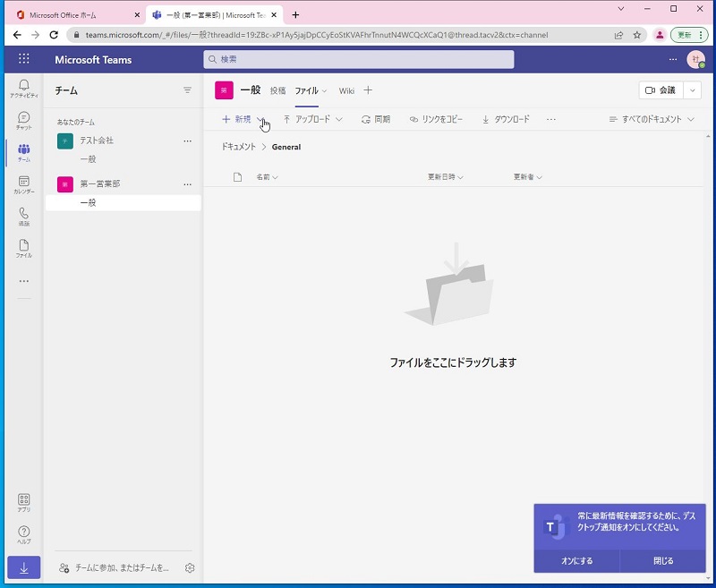Click the 同期 sync button
This screenshot has height=588, width=716.
375,120
